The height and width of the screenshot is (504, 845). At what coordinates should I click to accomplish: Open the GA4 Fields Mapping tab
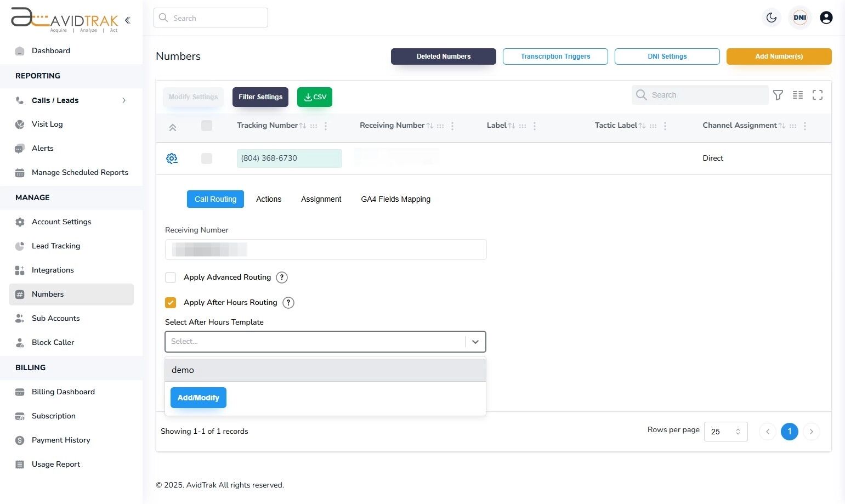pos(396,199)
